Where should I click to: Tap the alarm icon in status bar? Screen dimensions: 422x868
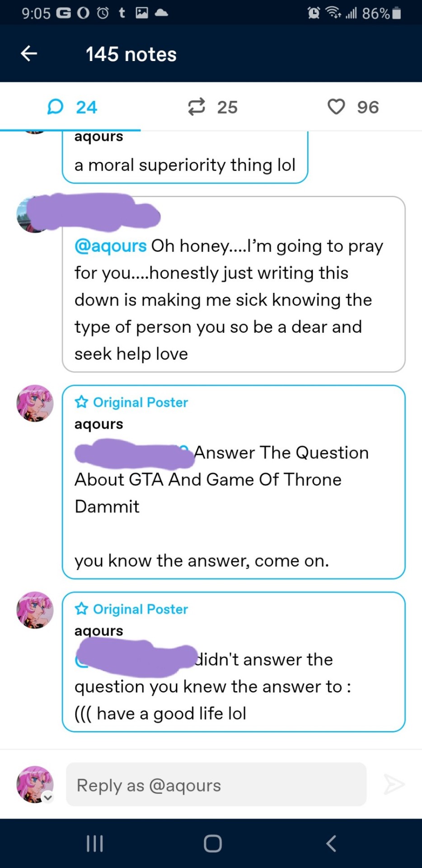tap(314, 13)
